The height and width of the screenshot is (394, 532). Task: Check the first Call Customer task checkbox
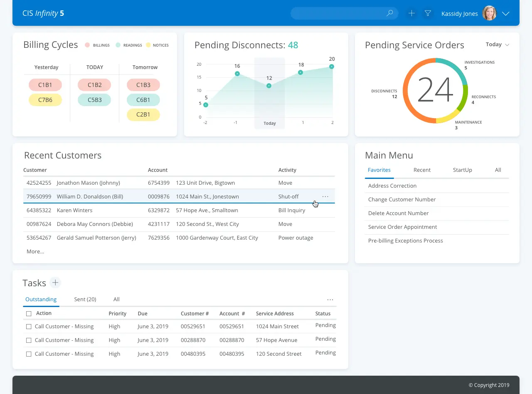pyautogui.click(x=29, y=326)
